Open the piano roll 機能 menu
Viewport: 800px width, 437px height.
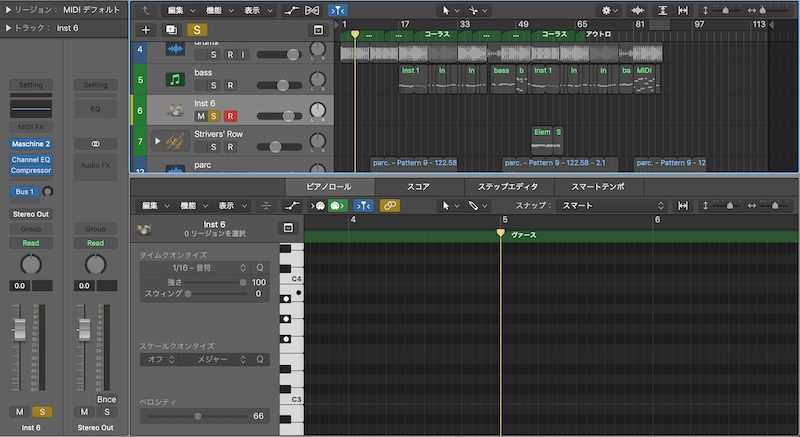[x=194, y=205]
